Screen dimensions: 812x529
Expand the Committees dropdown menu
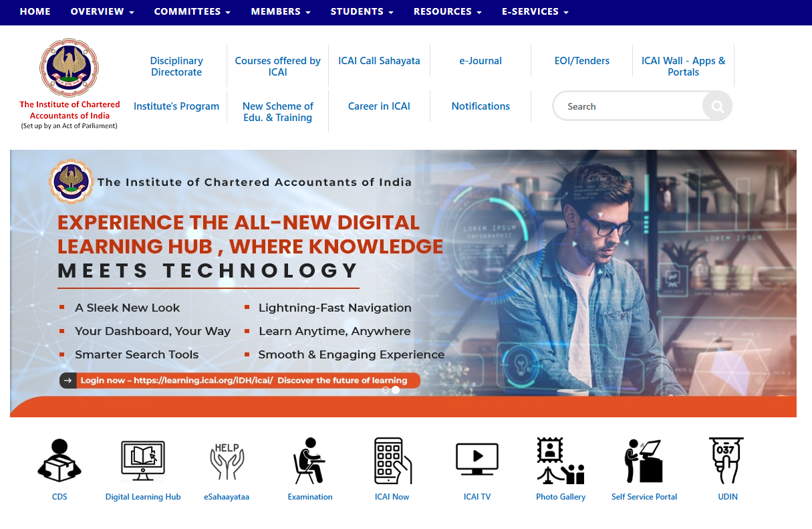[x=192, y=11]
